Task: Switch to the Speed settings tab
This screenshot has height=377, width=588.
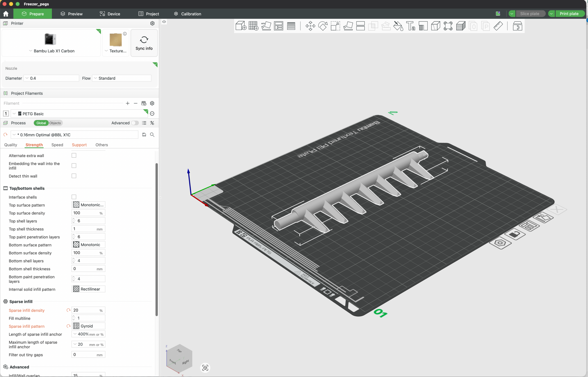Action: point(57,145)
